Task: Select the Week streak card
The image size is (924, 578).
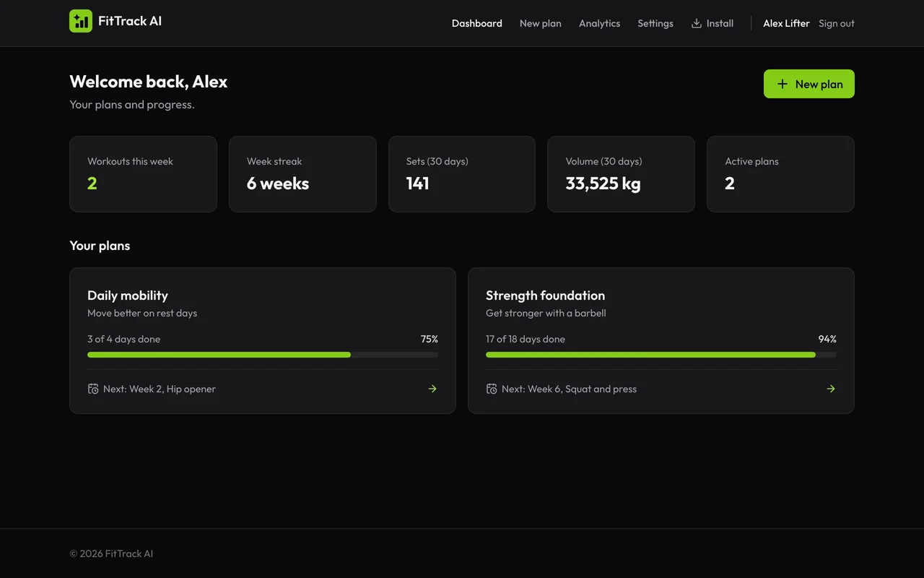Action: click(302, 174)
